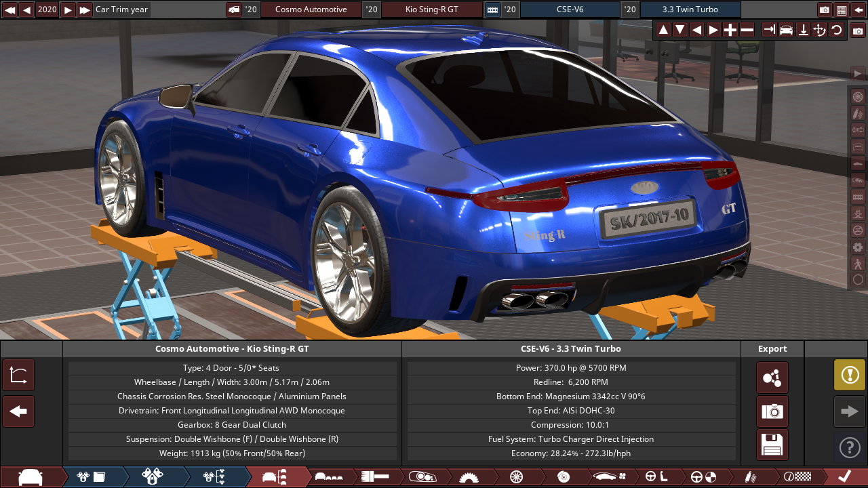
Task: Open the yellow warning exclamation button
Action: pyautogui.click(x=850, y=375)
